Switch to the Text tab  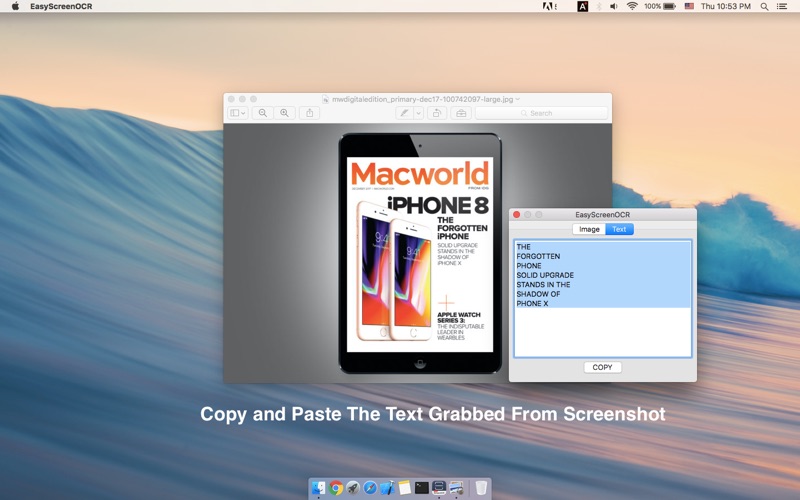point(619,229)
